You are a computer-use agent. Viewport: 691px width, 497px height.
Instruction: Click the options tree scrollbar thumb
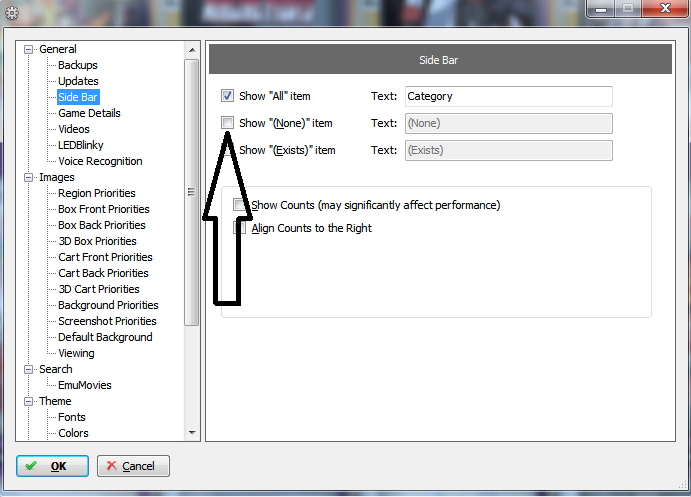coord(192,192)
